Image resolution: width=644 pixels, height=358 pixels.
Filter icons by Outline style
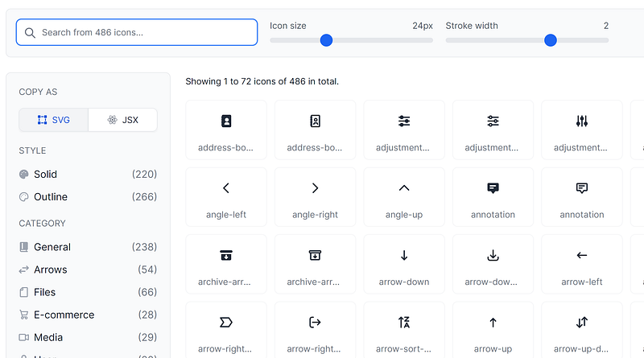[x=50, y=196]
